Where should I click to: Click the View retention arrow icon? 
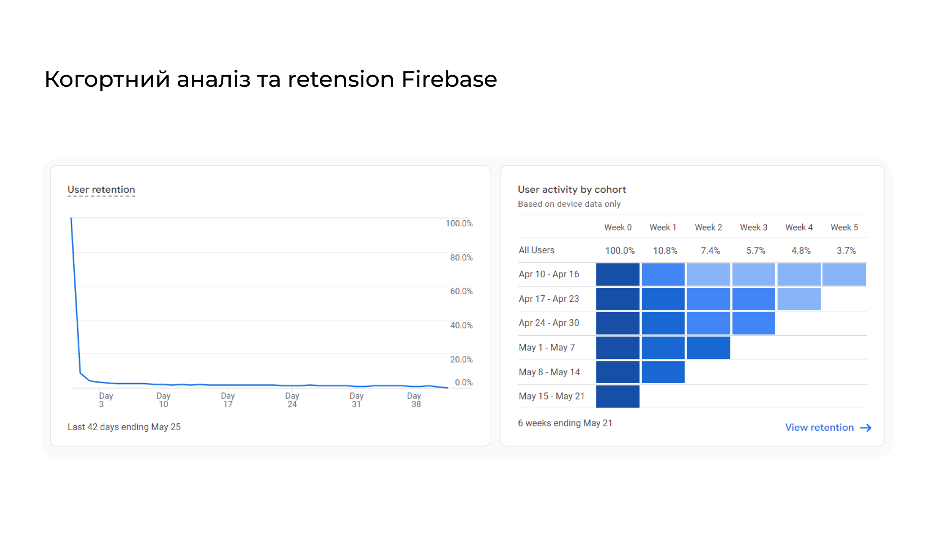click(866, 427)
